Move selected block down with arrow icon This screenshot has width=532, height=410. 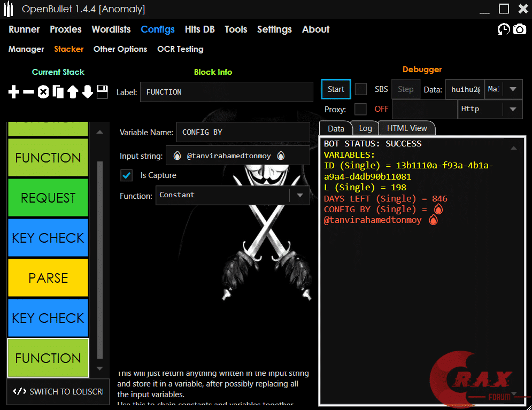88,92
